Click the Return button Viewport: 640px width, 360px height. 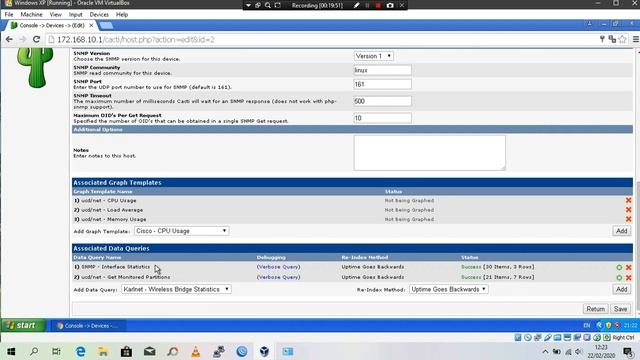pos(596,309)
